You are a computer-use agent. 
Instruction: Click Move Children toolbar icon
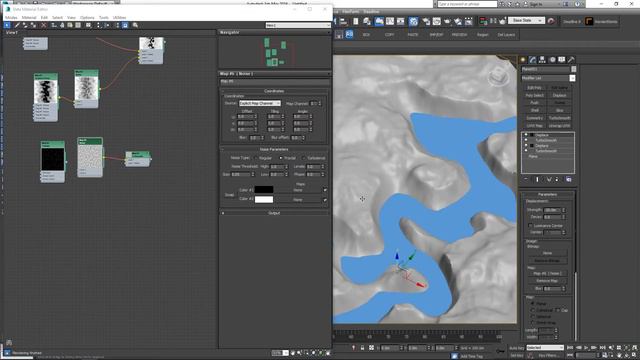coord(53,25)
